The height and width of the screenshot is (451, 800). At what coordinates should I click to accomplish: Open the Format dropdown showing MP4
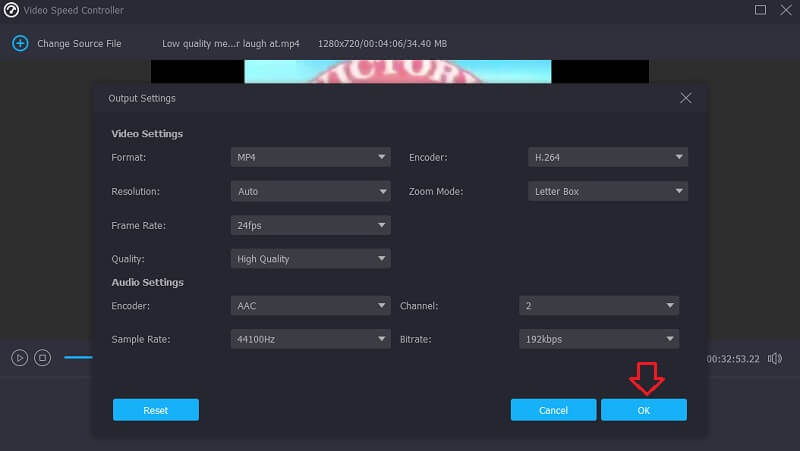coord(310,157)
